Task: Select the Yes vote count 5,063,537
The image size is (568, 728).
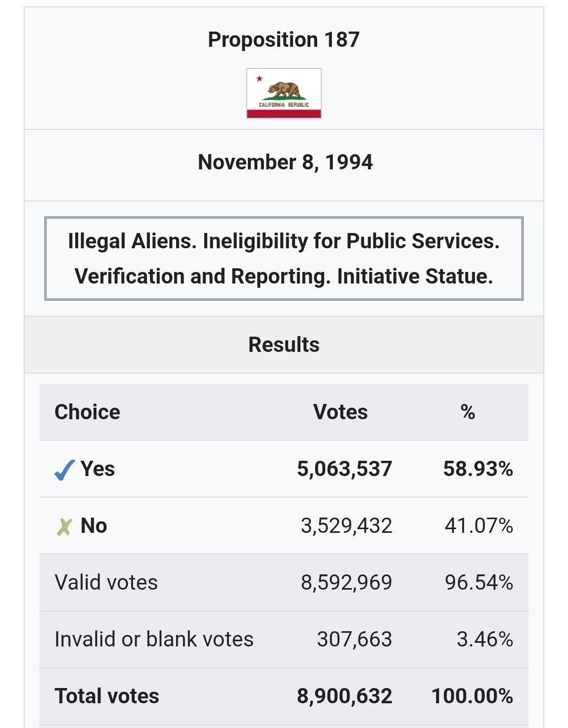Action: [x=344, y=469]
